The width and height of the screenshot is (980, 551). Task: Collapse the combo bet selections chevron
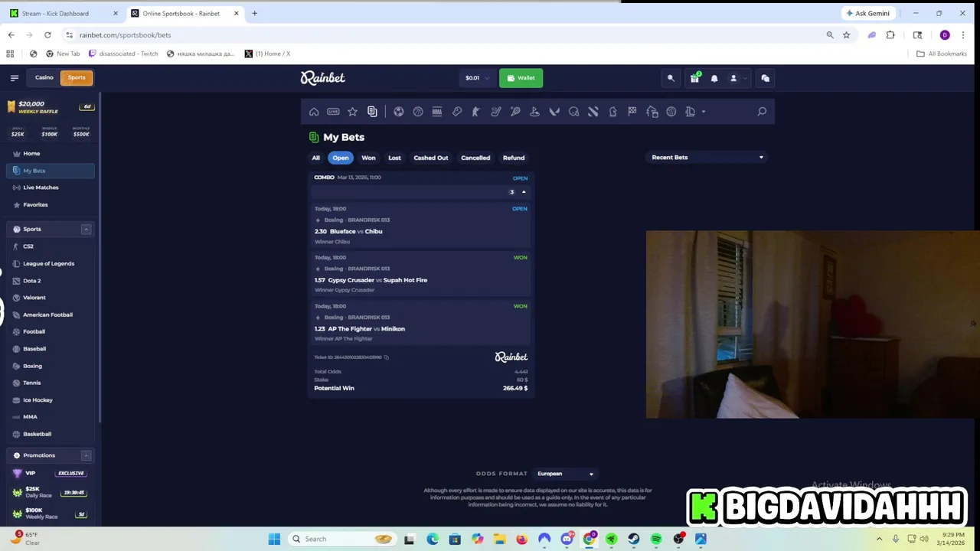click(524, 192)
